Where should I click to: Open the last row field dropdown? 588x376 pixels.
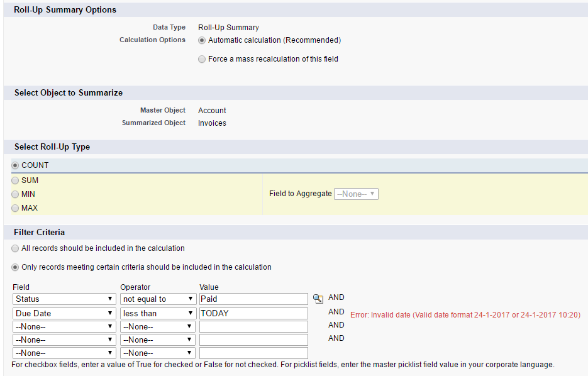[64, 353]
